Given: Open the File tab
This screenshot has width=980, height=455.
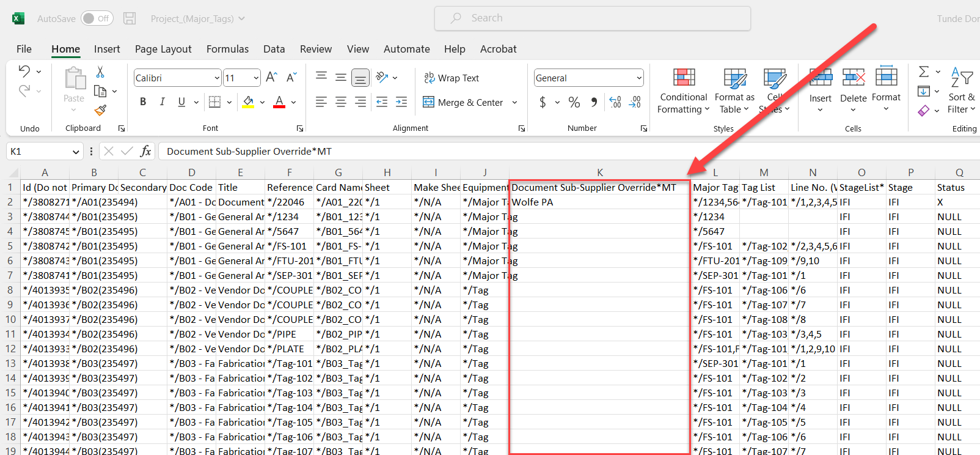Looking at the screenshot, I should [24, 49].
